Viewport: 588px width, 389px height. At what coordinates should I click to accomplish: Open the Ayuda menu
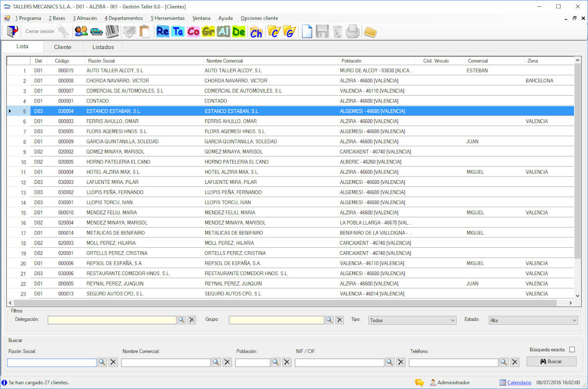tap(225, 18)
